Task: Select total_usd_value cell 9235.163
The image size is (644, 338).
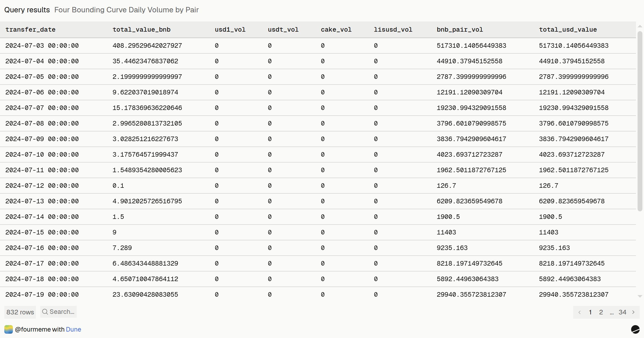Action: [554, 248]
